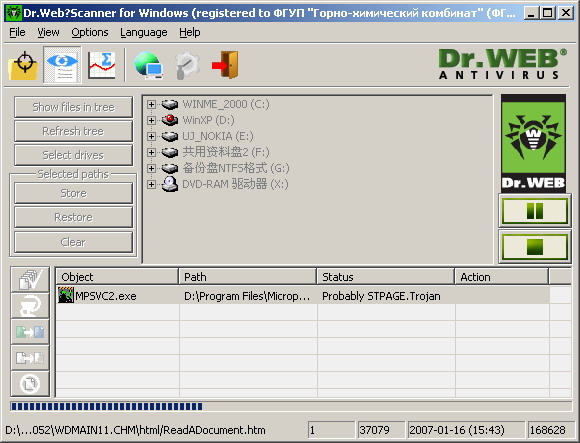Screen dimensions: 580x443
Task: Click the globe and computer update icon
Action: (x=148, y=65)
